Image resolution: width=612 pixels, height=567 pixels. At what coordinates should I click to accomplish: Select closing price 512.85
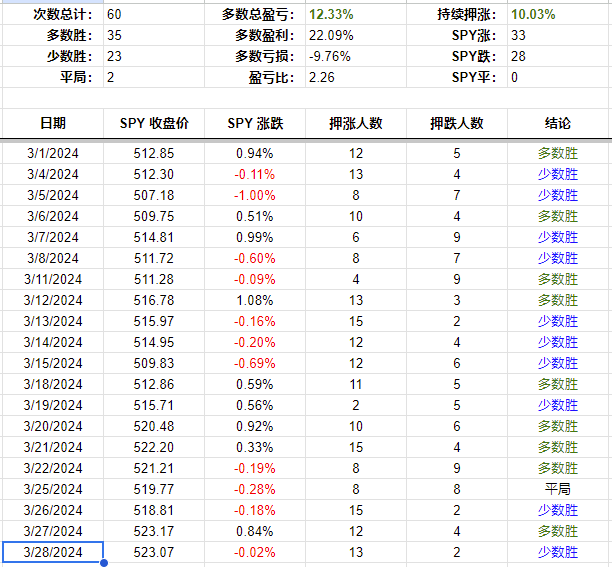pyautogui.click(x=154, y=153)
